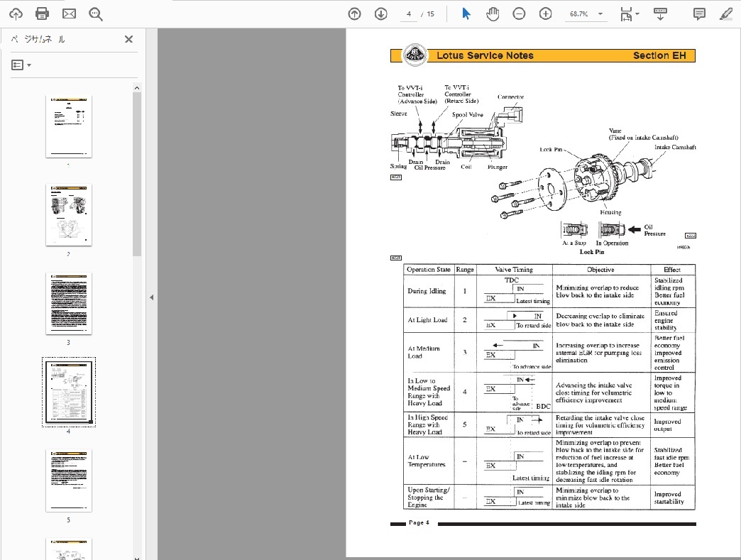This screenshot has width=741, height=560.
Task: Click the thumbnail panel scrollbar thumb
Action: [137, 174]
